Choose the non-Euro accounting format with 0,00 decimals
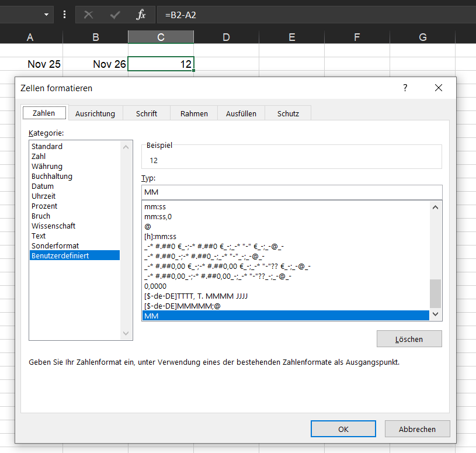Screen dimensions: 476x453 (x=286, y=276)
